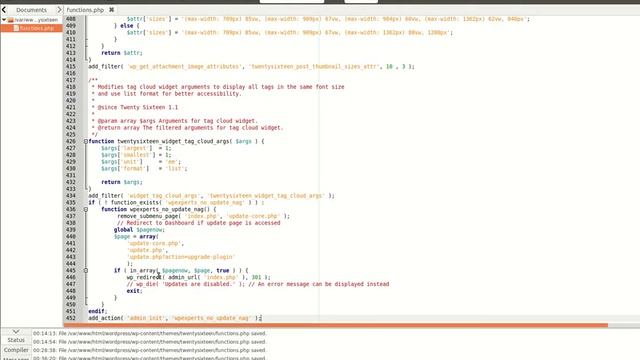Click the 'endif;' line

(98, 311)
